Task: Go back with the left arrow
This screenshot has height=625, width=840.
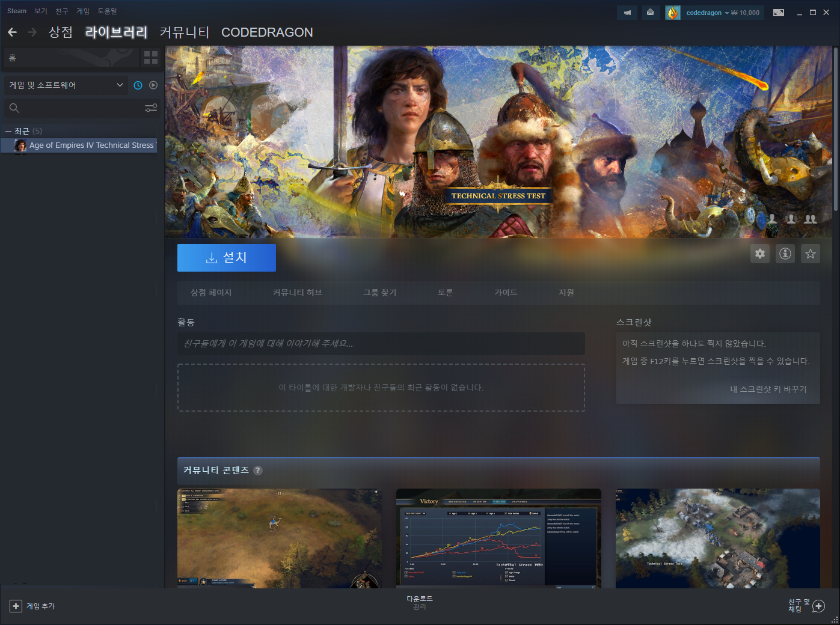Action: point(12,32)
